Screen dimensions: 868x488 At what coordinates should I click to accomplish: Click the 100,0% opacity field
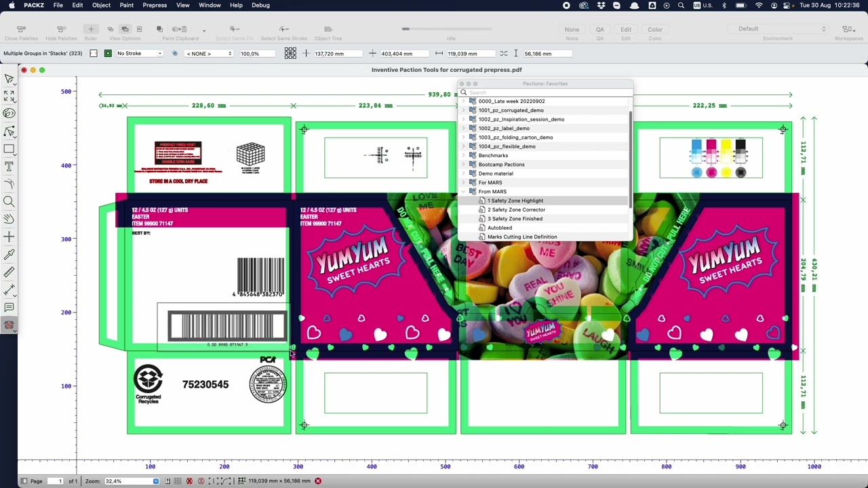point(257,54)
